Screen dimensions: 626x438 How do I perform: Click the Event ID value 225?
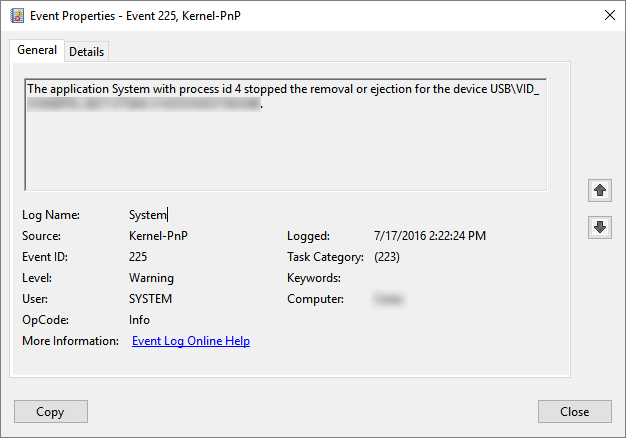tap(139, 257)
